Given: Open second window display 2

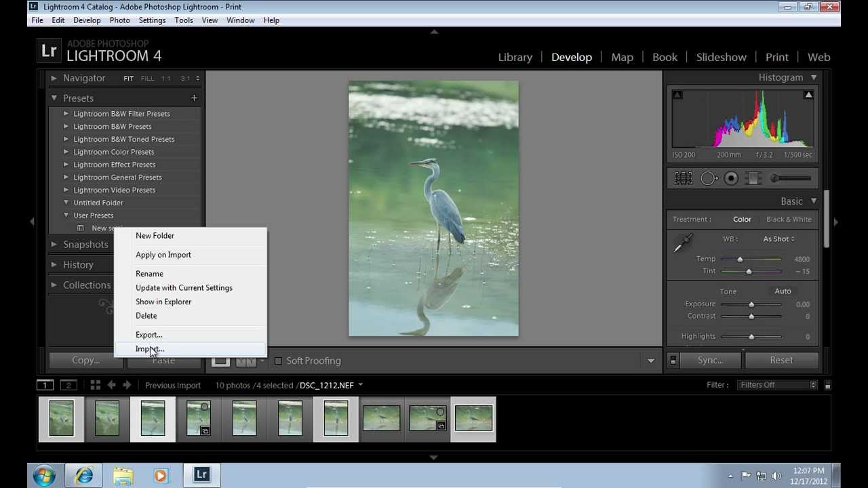Looking at the screenshot, I should pyautogui.click(x=68, y=385).
